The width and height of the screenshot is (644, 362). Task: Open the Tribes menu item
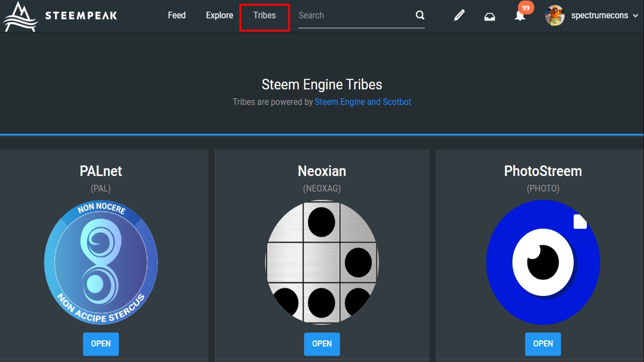[x=264, y=15]
